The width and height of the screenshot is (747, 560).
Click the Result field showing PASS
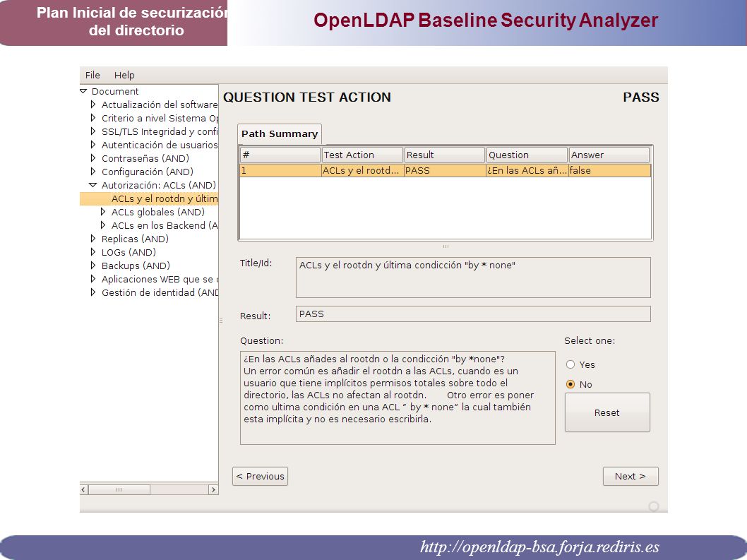click(473, 314)
